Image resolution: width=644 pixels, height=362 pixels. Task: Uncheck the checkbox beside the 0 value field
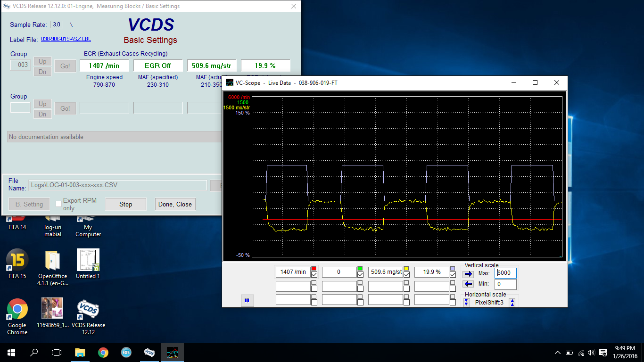360,274
